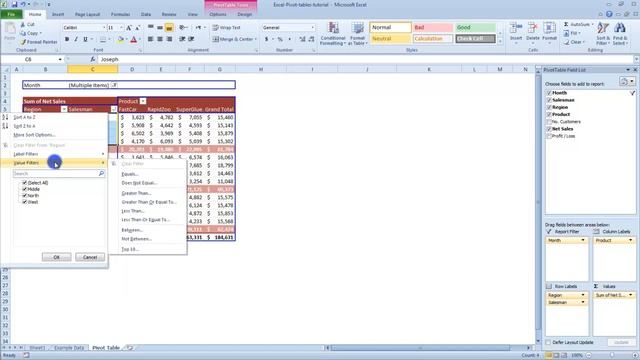640x360 pixels.
Task: Uncheck the Month field in Field List
Action: 549,93
